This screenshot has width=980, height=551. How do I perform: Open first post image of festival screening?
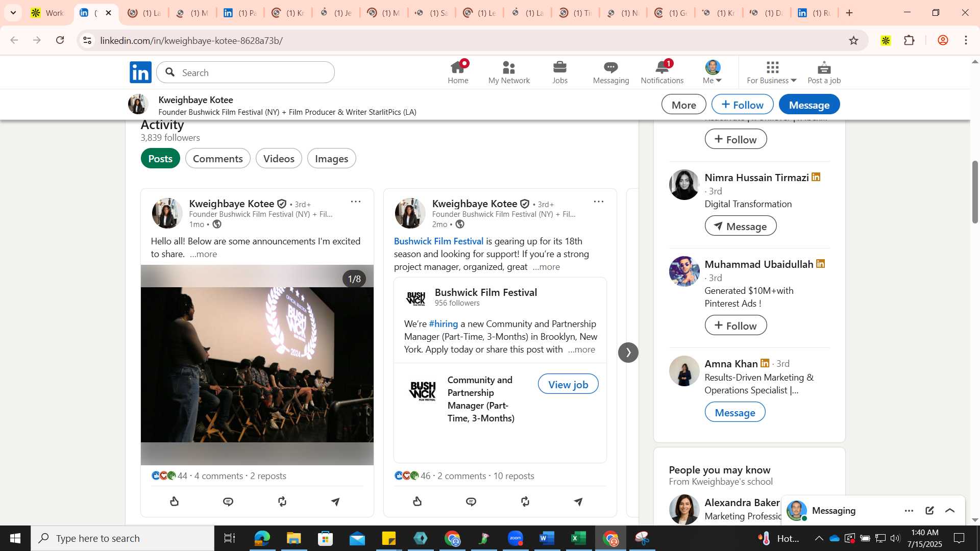coord(257,365)
